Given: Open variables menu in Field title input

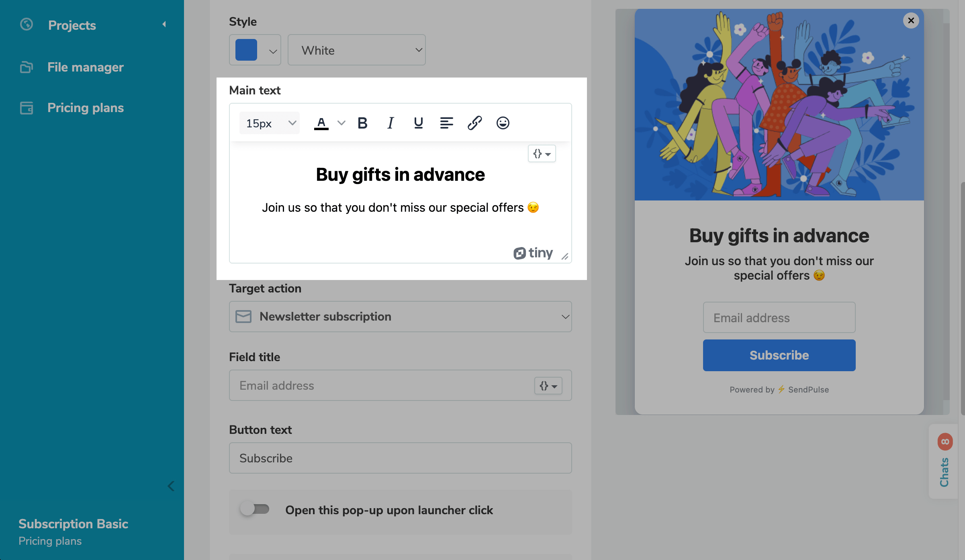Looking at the screenshot, I should 548,386.
